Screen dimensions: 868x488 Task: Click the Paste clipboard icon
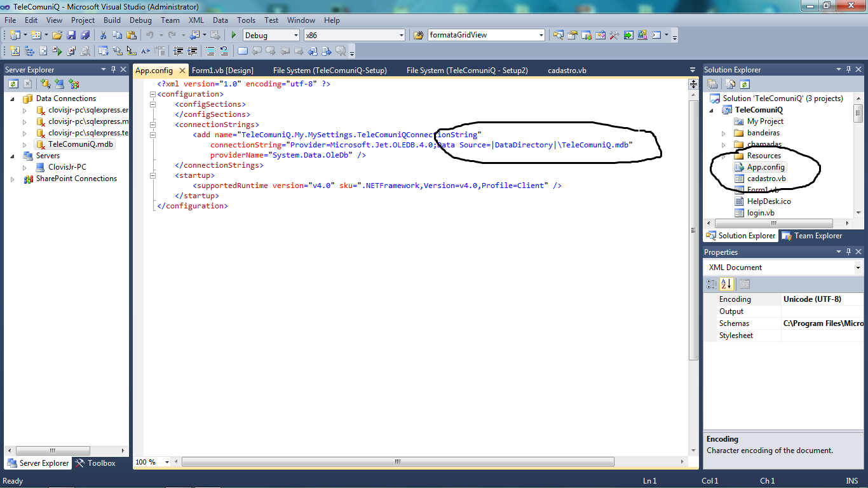coord(132,35)
